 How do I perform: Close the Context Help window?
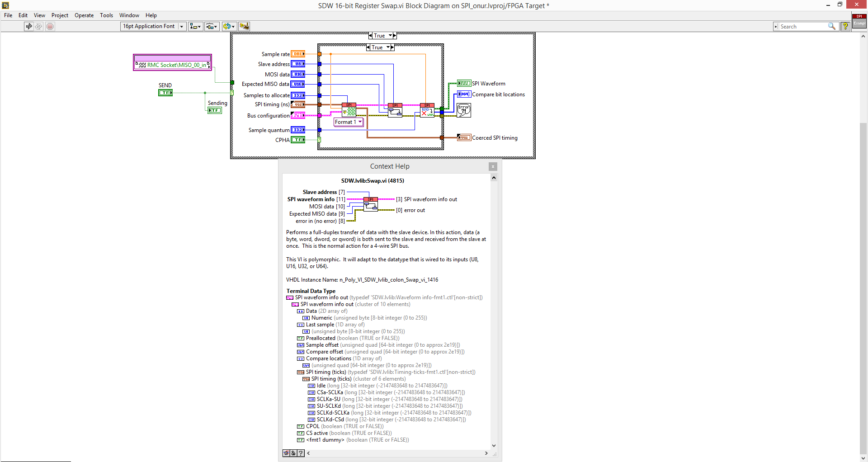[493, 166]
